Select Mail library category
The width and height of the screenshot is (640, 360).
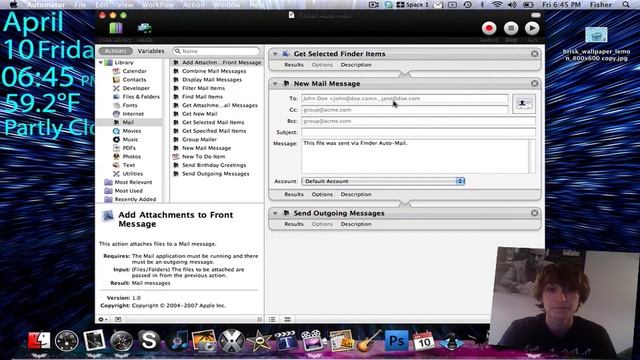(x=129, y=122)
